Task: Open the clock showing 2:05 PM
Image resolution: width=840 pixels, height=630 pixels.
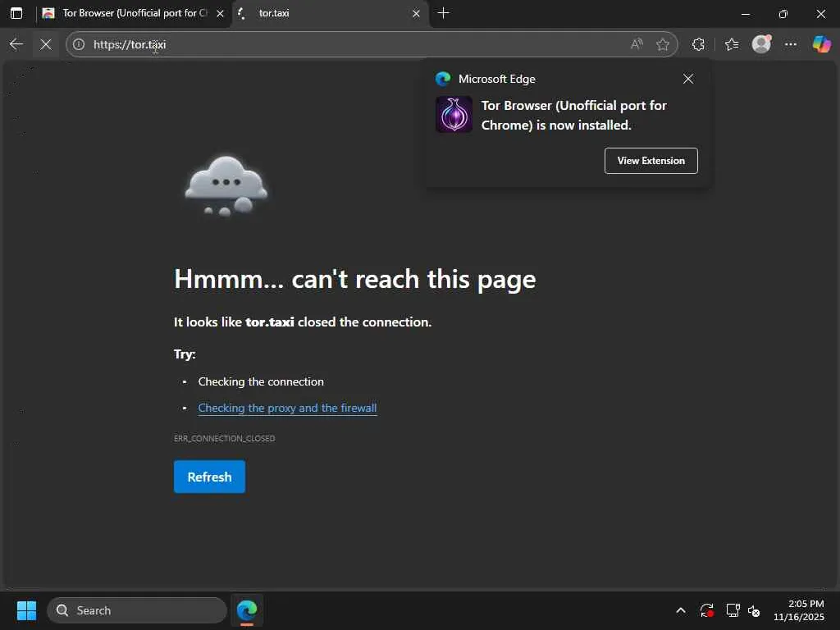Action: coord(798,610)
